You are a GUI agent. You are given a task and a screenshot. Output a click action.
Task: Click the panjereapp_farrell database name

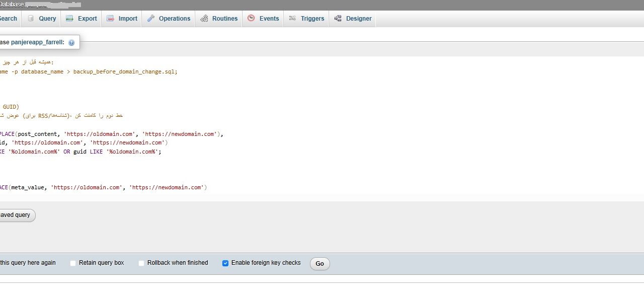[37, 42]
